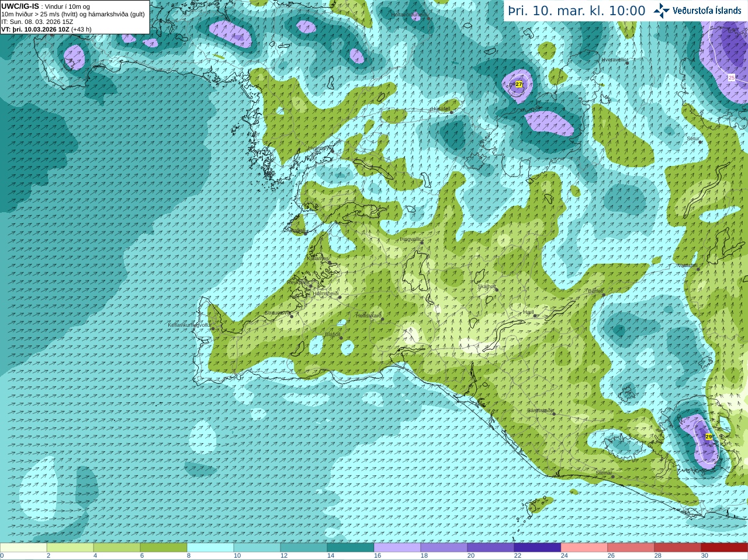
Task: Select the 12–14 m/s teal legend swatch
Action: 304,548
